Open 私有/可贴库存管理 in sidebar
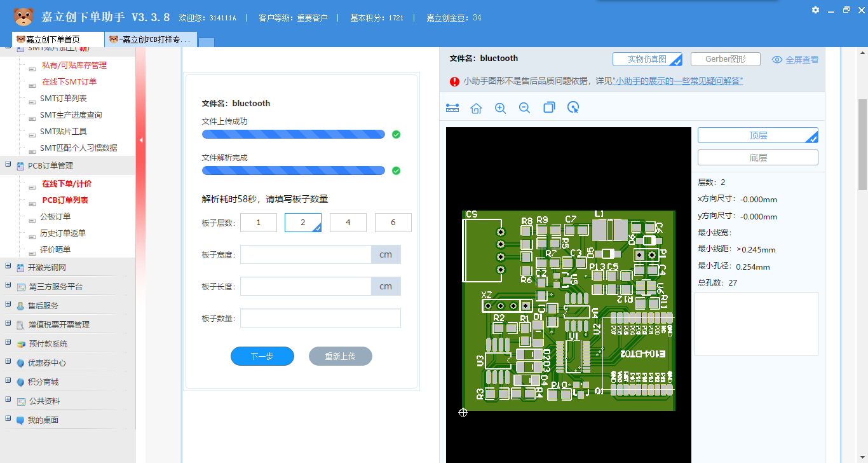The image size is (868, 463). click(x=74, y=66)
